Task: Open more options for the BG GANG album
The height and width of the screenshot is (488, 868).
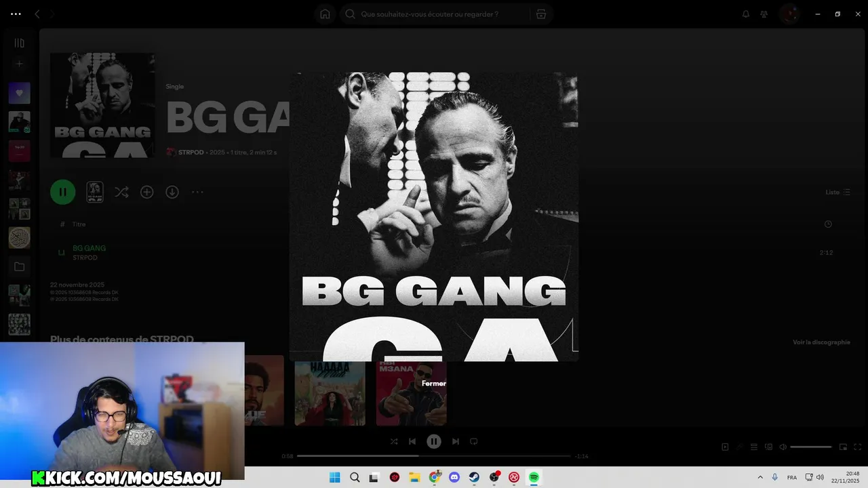Action: (197, 192)
